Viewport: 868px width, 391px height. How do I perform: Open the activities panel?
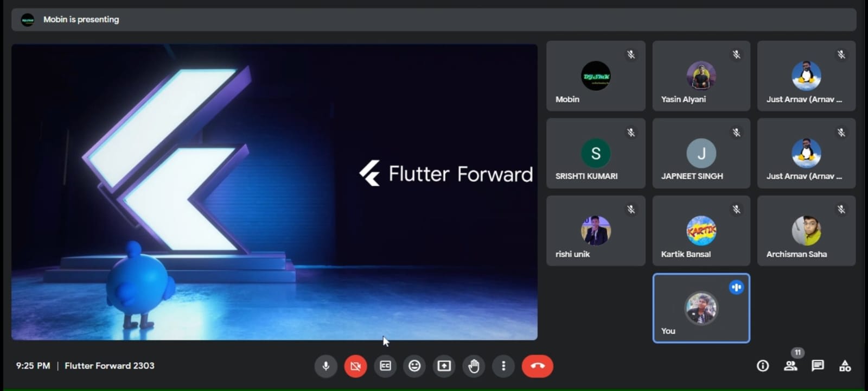pyautogui.click(x=845, y=366)
